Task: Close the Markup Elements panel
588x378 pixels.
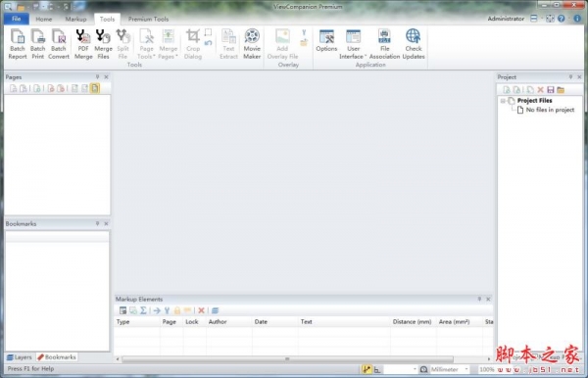Action: click(488, 299)
